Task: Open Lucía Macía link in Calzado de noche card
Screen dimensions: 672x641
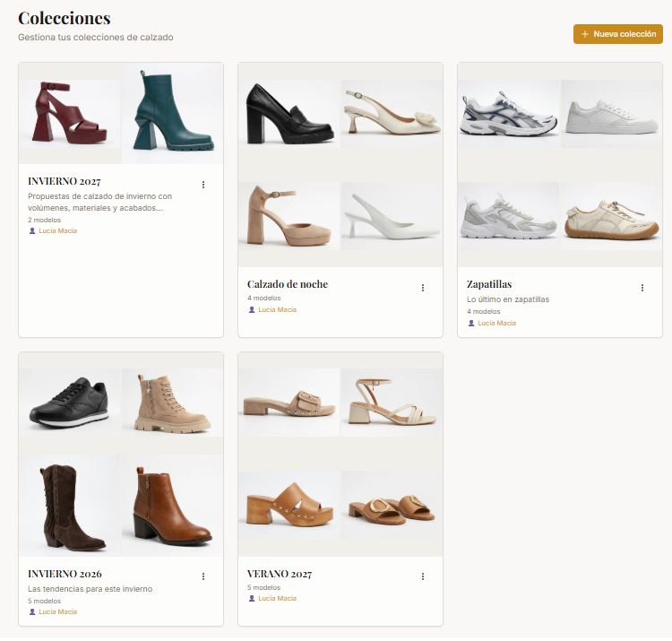Action: (x=277, y=309)
